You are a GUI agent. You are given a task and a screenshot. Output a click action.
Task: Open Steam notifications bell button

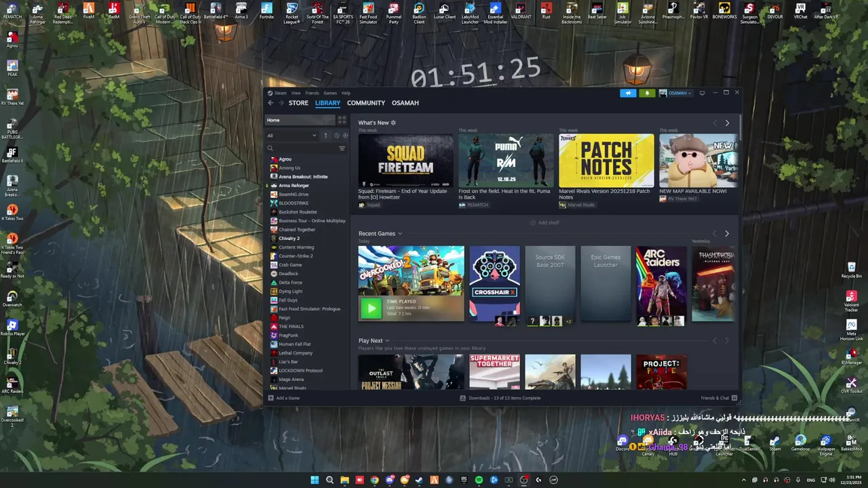pyautogui.click(x=647, y=93)
